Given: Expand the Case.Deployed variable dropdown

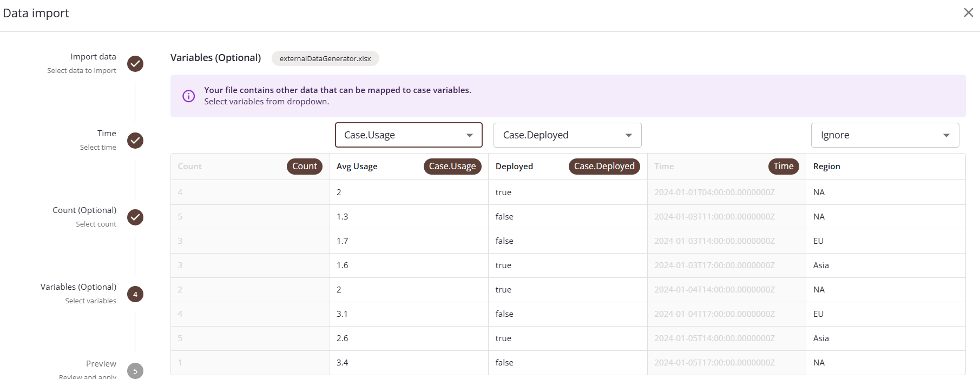Looking at the screenshot, I should [x=567, y=135].
